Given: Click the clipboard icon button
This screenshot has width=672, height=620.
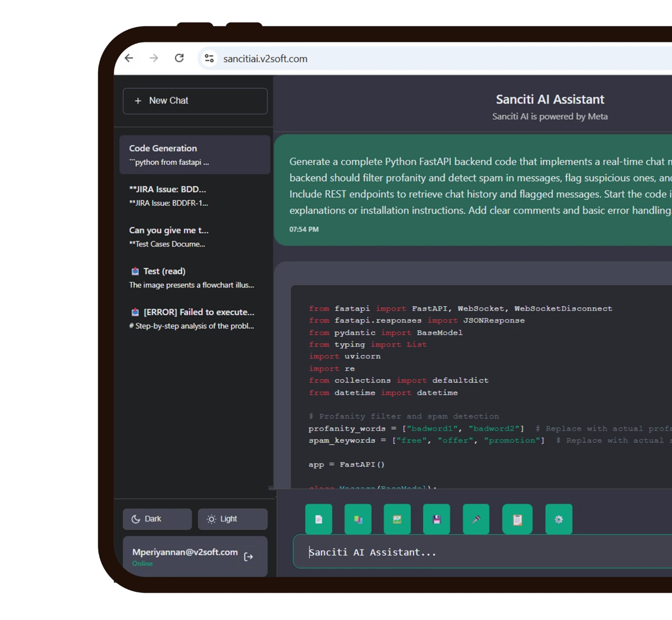Looking at the screenshot, I should [517, 519].
